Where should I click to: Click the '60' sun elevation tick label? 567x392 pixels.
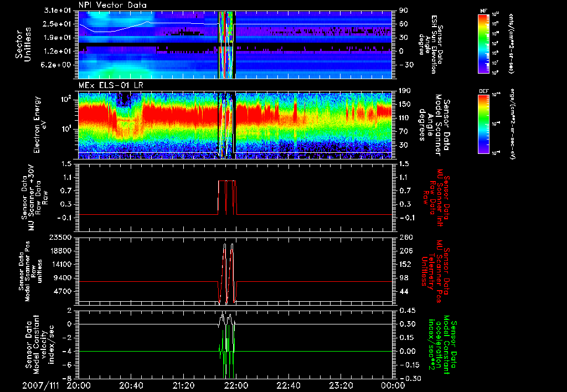403,24
